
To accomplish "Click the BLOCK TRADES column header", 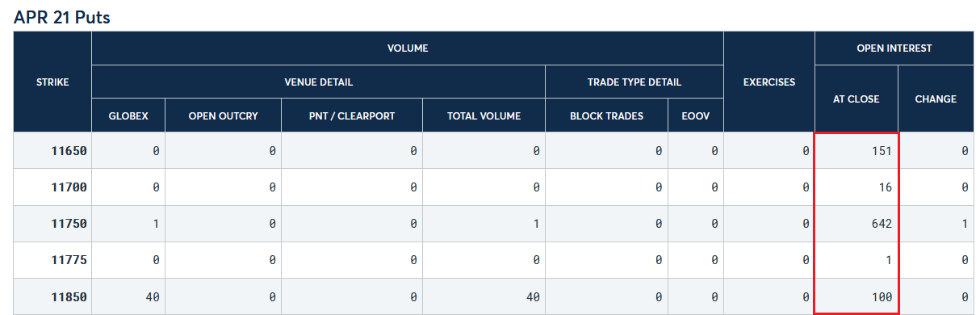I will [606, 115].
